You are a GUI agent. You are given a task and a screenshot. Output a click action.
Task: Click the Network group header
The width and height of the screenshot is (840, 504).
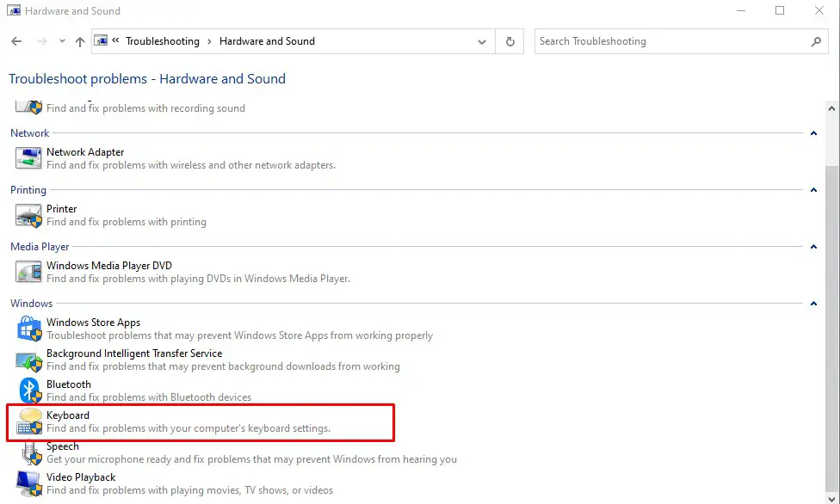tap(29, 132)
